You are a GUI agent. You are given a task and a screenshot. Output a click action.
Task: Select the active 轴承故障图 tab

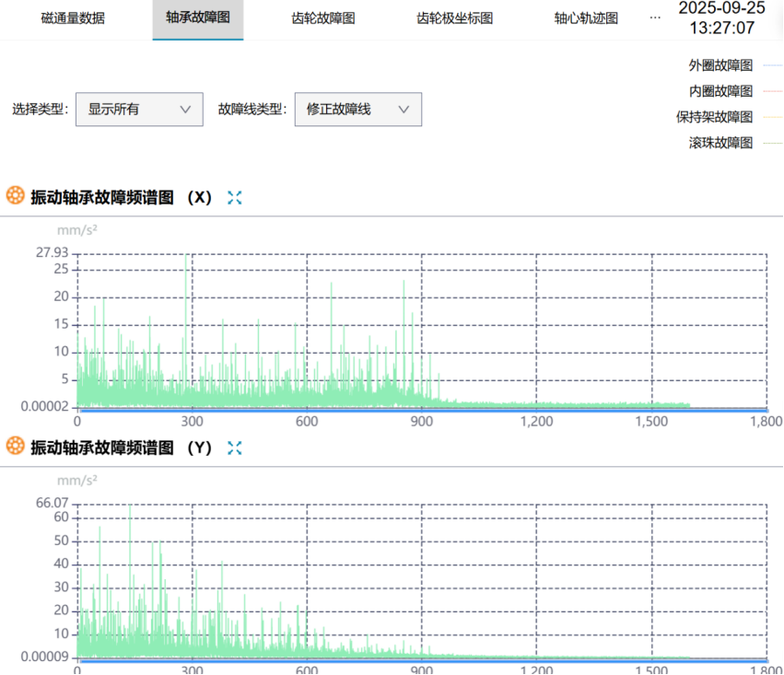pos(198,19)
